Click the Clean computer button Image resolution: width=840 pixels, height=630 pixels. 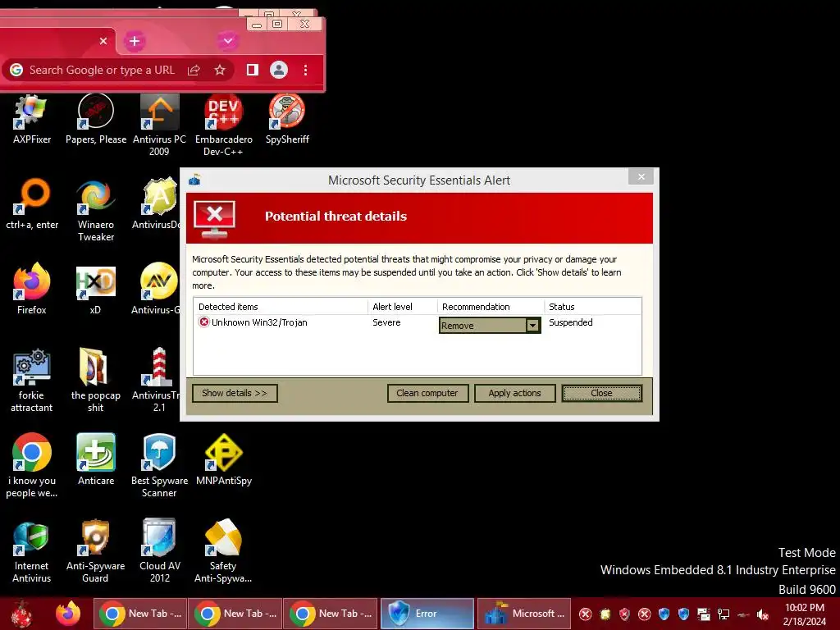pyautogui.click(x=427, y=393)
